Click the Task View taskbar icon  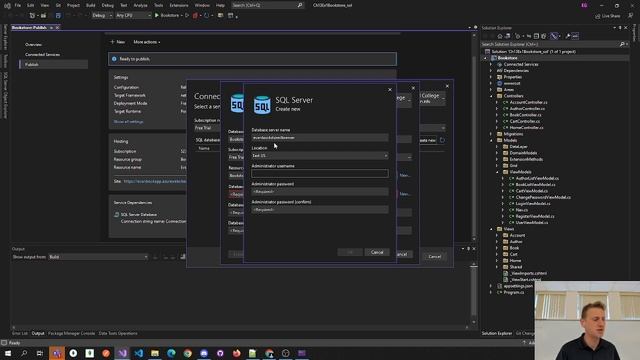(40, 353)
